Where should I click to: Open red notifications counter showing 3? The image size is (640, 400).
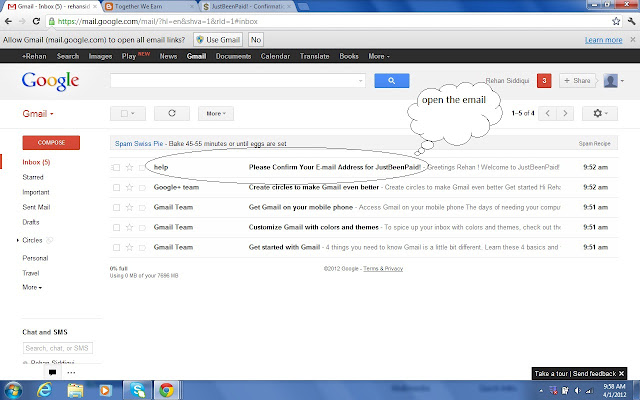click(544, 81)
